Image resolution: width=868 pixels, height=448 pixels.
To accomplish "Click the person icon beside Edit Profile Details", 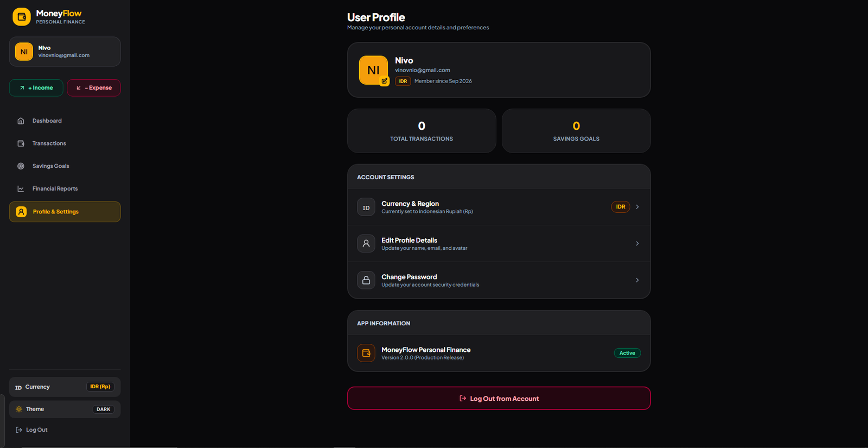I will pos(366,243).
